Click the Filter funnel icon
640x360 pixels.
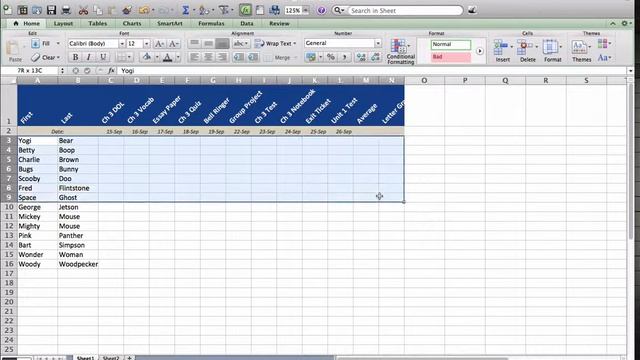click(x=223, y=10)
